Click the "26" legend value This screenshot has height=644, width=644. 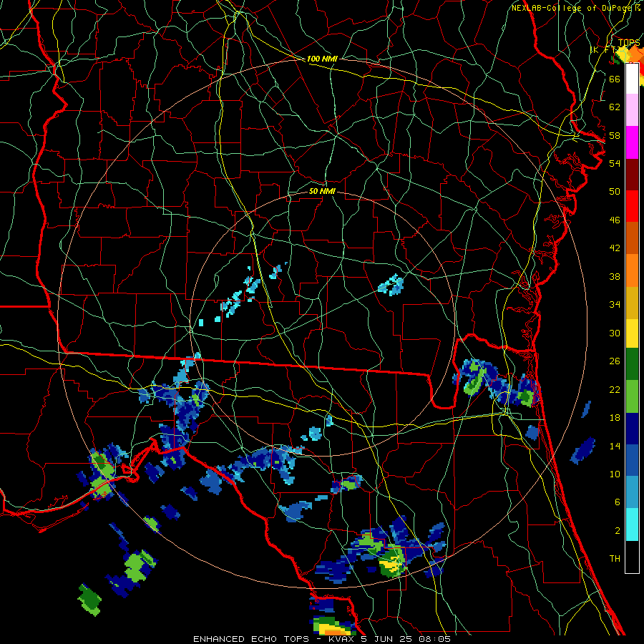pyautogui.click(x=615, y=361)
